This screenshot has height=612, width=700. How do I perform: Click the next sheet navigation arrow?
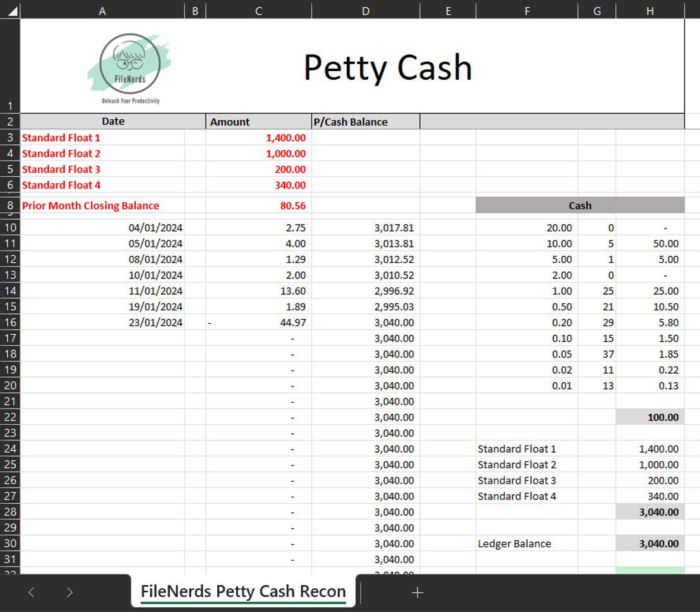pos(69,592)
